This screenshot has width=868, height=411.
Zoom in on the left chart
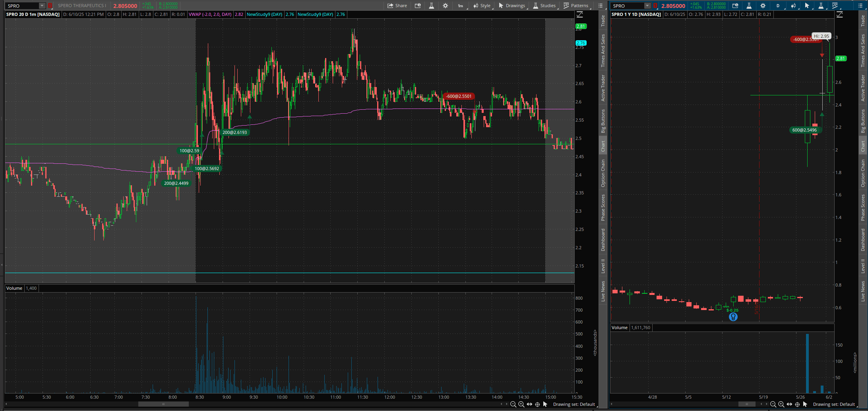[521, 404]
